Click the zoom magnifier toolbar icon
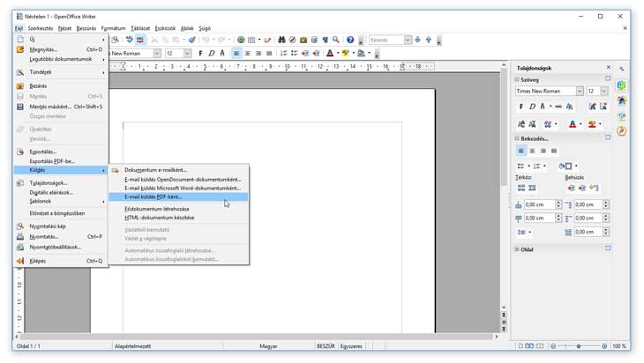Screen dimensions: 644x363 (x=336, y=40)
